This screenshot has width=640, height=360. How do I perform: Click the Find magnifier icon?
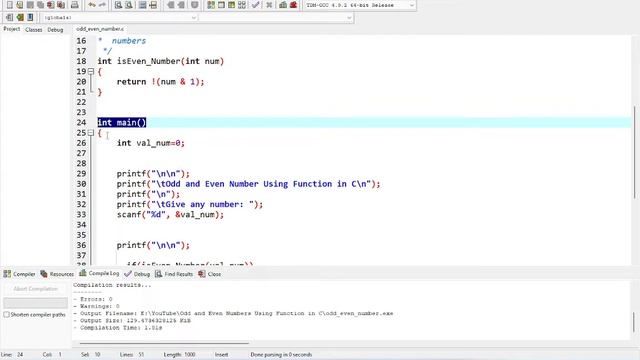point(118,5)
